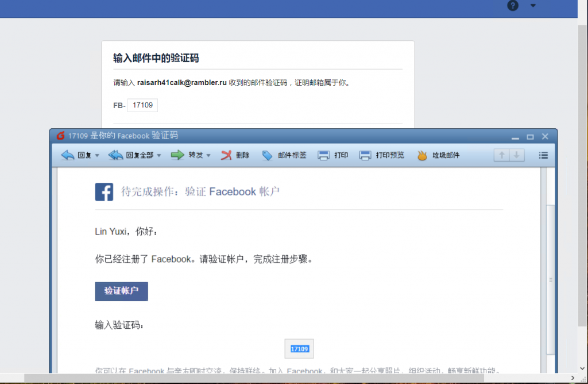Viewport: 588px width, 384px height.
Task: Click the 删除 Delete label
Action: coord(243,155)
